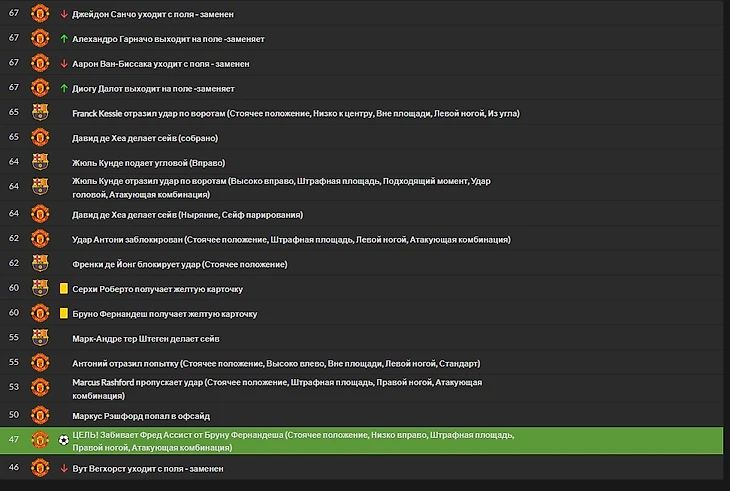Click minute 67 in Диогу Далот row
Viewport: 730px width, 491px height.
pos(14,87)
